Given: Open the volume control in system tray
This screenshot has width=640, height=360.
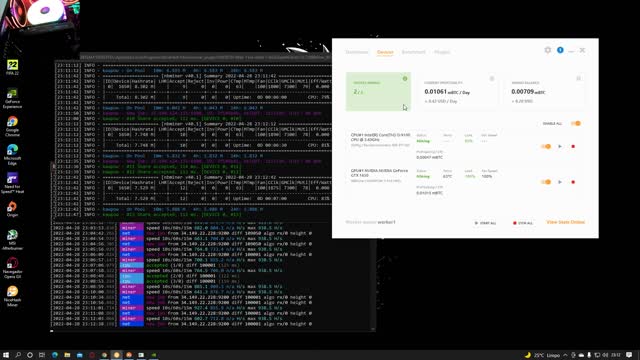Looking at the screenshot, I should [x=605, y=355].
